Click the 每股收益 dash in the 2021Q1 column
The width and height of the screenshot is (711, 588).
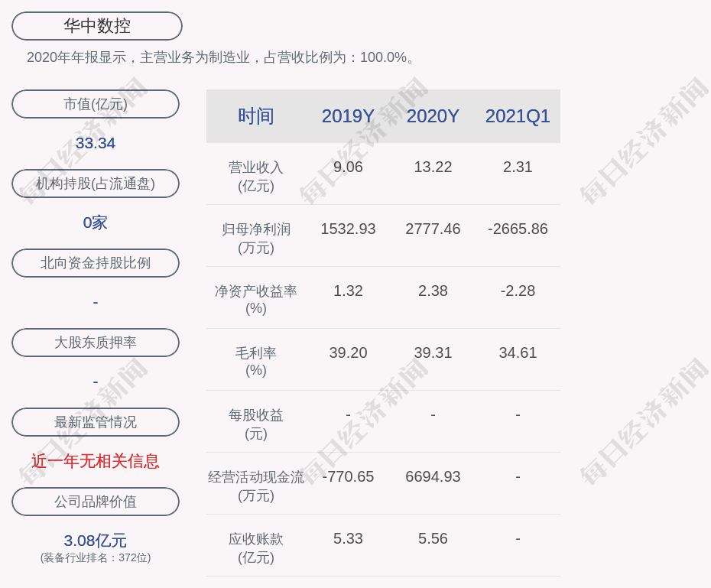[x=518, y=415]
